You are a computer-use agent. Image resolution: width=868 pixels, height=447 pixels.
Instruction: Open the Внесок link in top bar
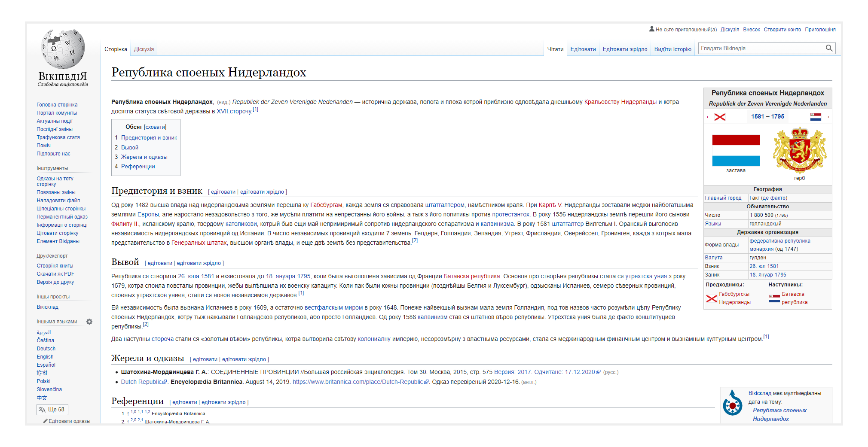pyautogui.click(x=752, y=30)
